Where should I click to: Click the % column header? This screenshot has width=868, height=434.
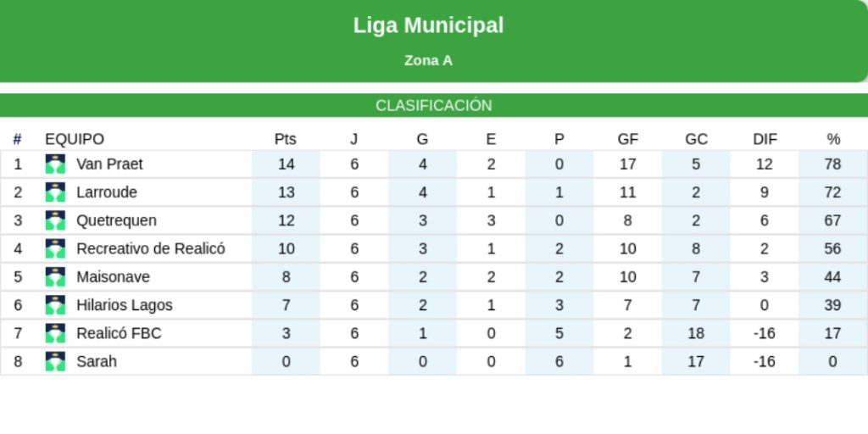833,140
